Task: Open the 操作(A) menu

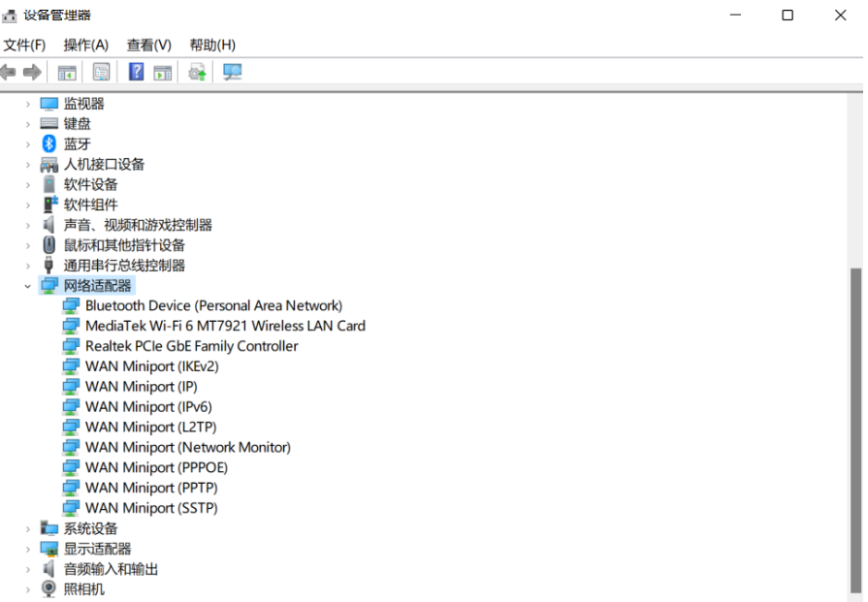Action: pos(85,45)
